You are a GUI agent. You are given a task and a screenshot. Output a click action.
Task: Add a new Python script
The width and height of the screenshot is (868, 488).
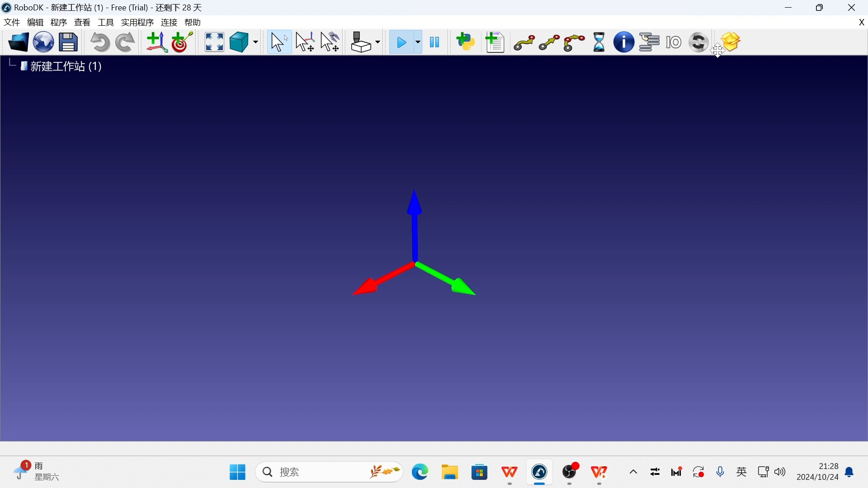point(466,42)
